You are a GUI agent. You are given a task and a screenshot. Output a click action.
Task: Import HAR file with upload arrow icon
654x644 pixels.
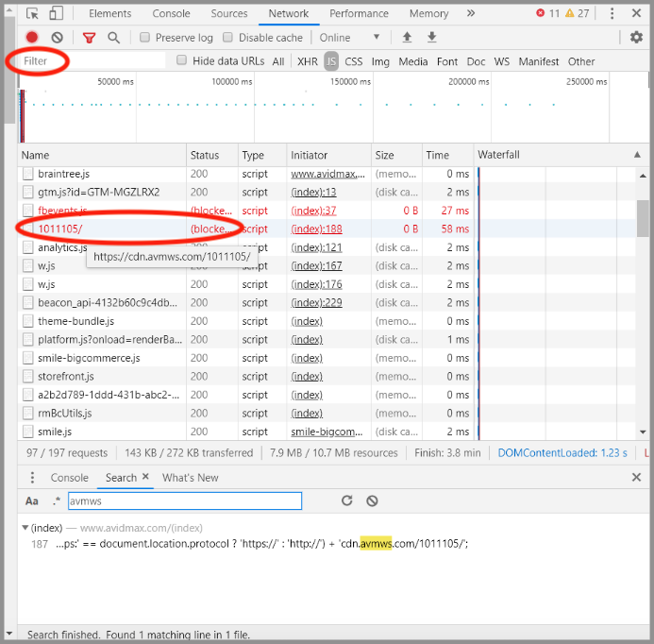[x=407, y=38]
